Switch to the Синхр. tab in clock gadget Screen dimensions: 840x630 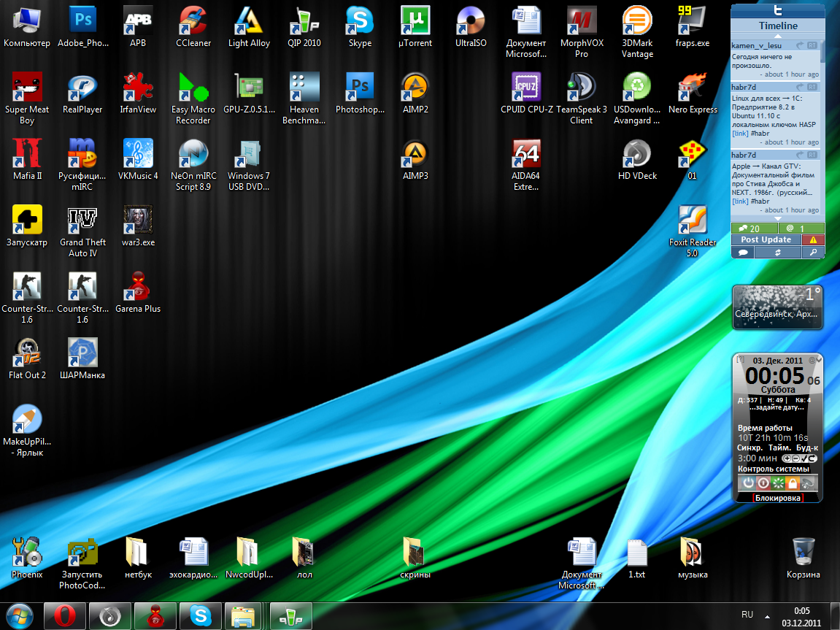pyautogui.click(x=750, y=447)
